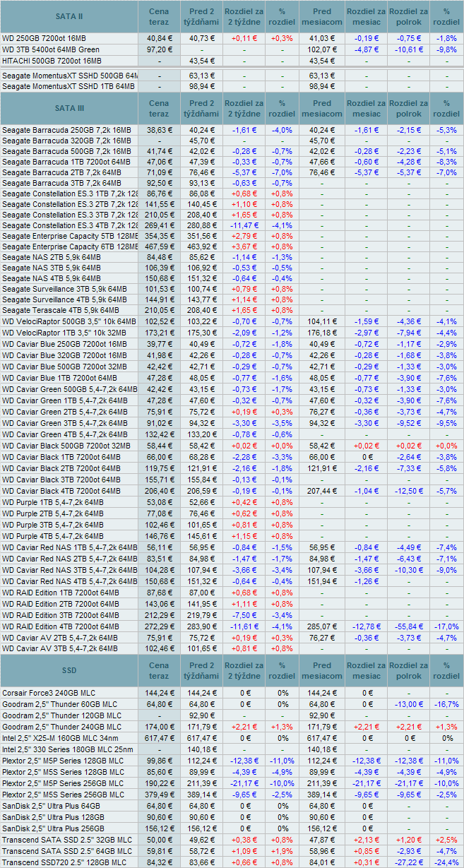Click the 379,49 € Plextor M5S 256GB price
The image size is (464, 868).
click(x=159, y=795)
